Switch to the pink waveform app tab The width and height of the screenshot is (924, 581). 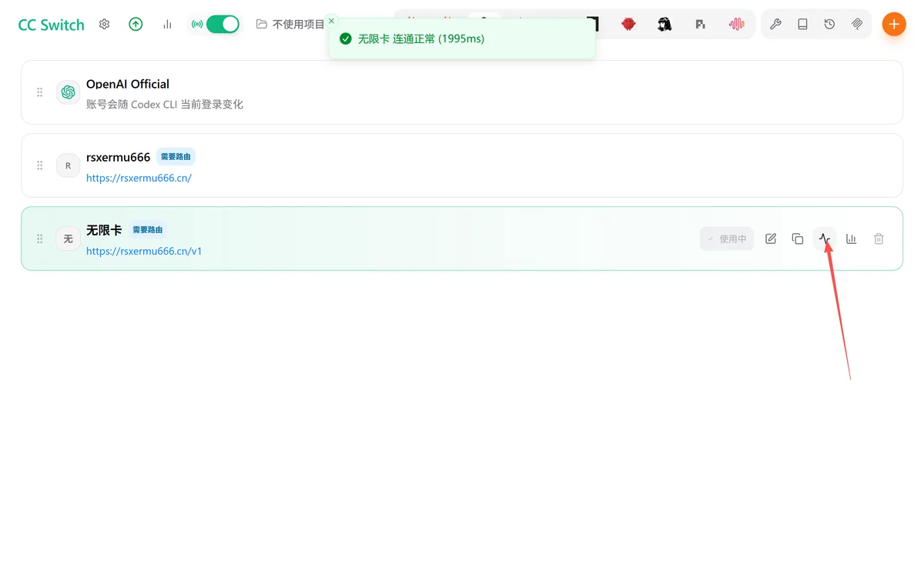click(737, 24)
